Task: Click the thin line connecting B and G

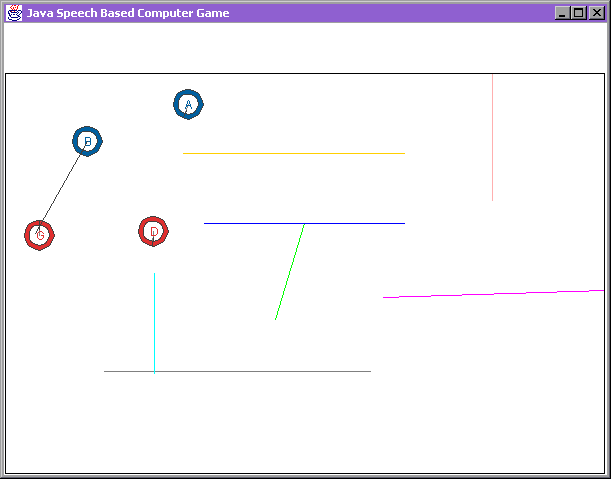Action: tap(62, 188)
